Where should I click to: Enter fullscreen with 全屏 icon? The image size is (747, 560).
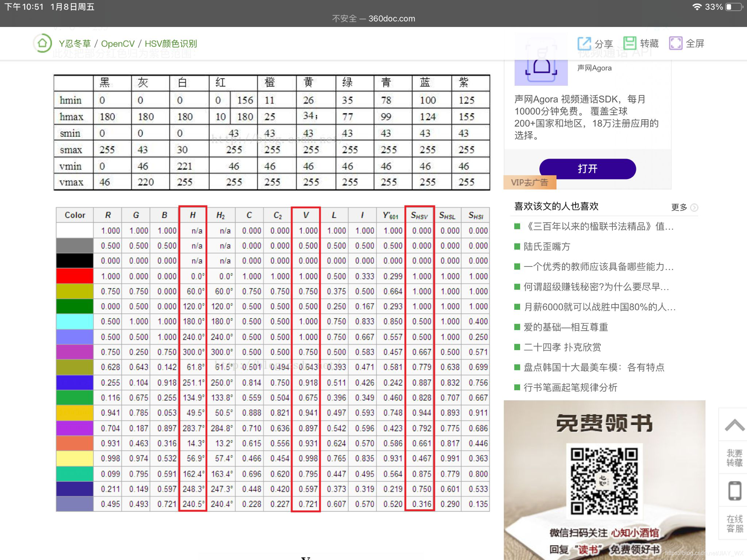coord(675,43)
